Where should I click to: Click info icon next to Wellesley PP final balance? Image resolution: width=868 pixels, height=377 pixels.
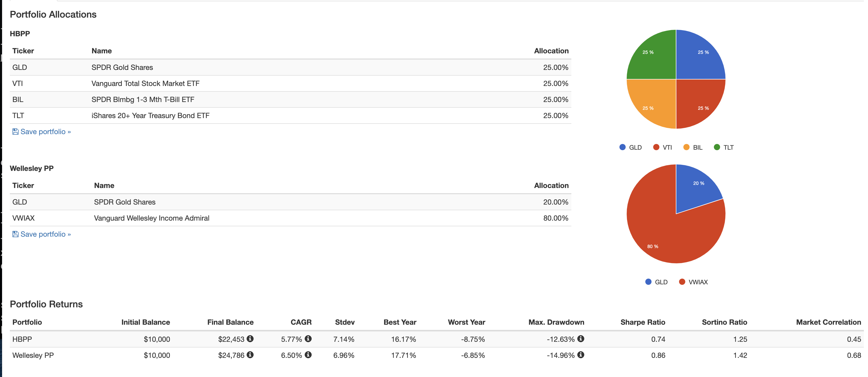[250, 355]
